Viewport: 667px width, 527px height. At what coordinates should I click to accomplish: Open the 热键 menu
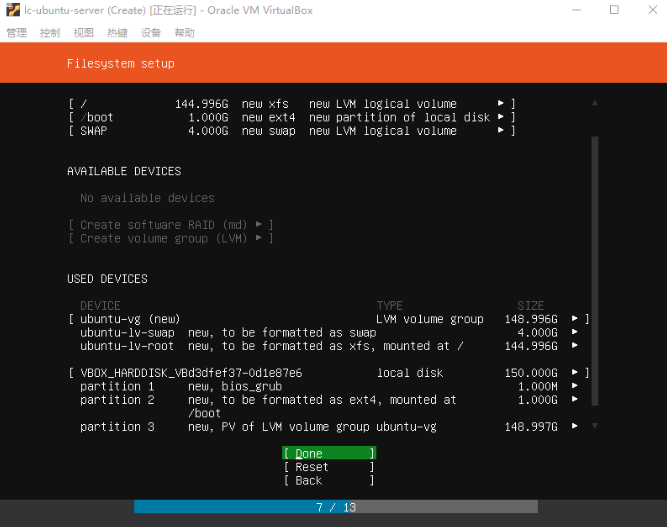117,33
